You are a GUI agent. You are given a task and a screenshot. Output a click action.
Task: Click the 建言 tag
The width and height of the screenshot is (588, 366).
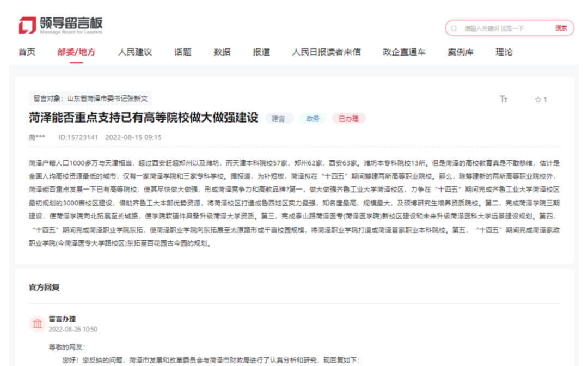point(278,119)
